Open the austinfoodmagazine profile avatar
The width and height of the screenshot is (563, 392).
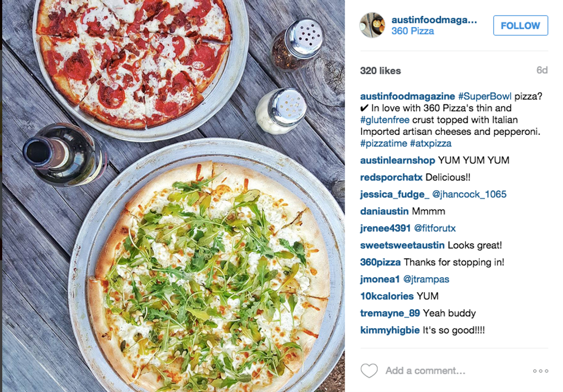point(372,25)
